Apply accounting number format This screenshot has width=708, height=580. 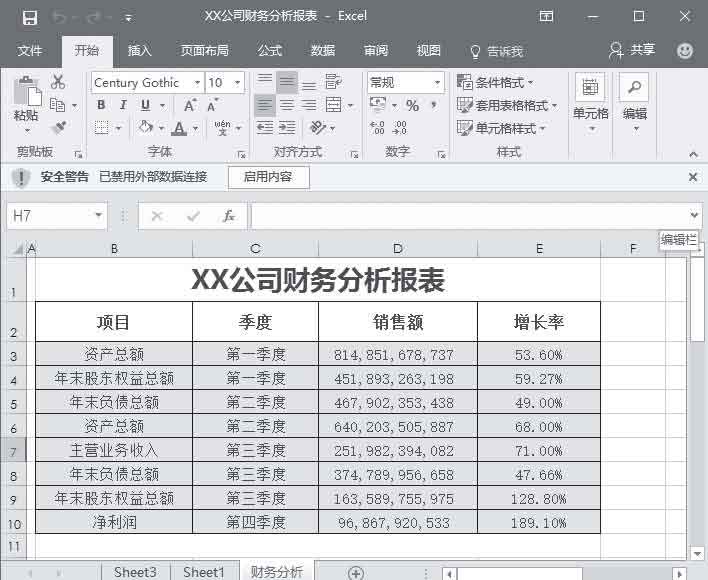tap(377, 105)
